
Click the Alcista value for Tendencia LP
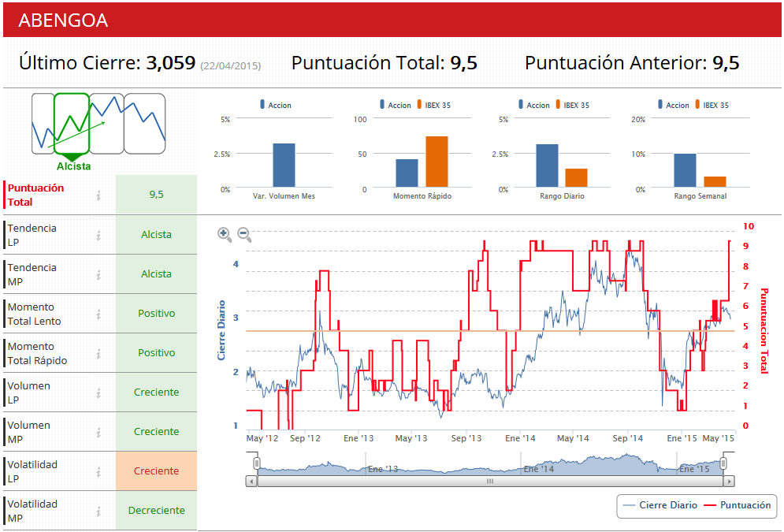pyautogui.click(x=156, y=235)
